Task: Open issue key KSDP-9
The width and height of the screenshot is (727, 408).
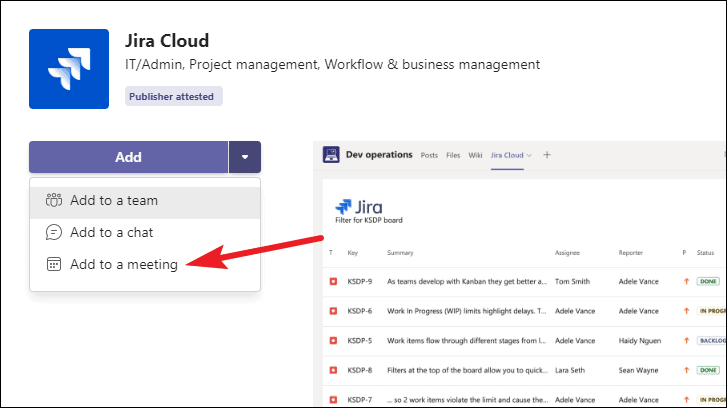Action: 360,281
